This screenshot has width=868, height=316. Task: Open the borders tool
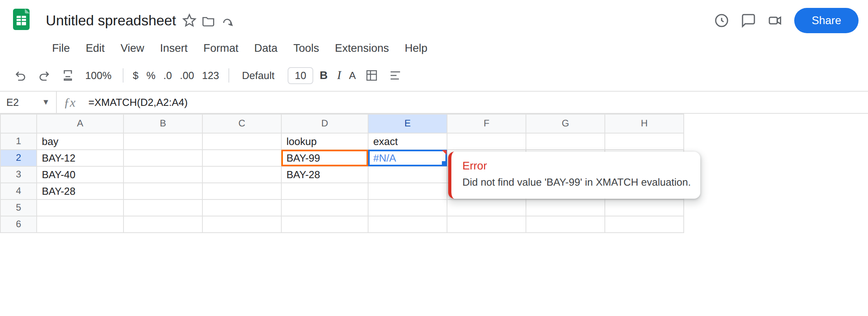[372, 75]
